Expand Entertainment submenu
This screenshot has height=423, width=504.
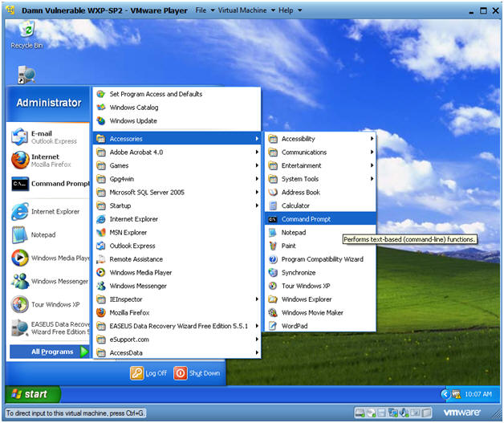pyautogui.click(x=320, y=165)
